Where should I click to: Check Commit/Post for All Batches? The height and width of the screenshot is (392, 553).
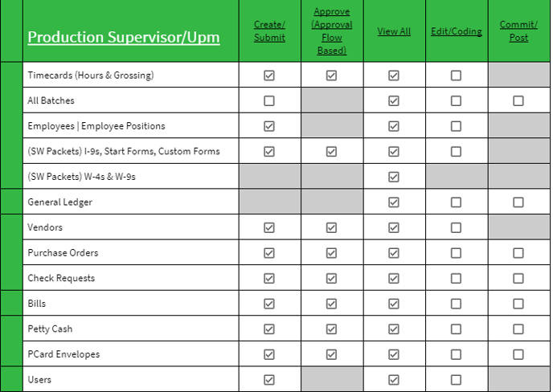518,101
